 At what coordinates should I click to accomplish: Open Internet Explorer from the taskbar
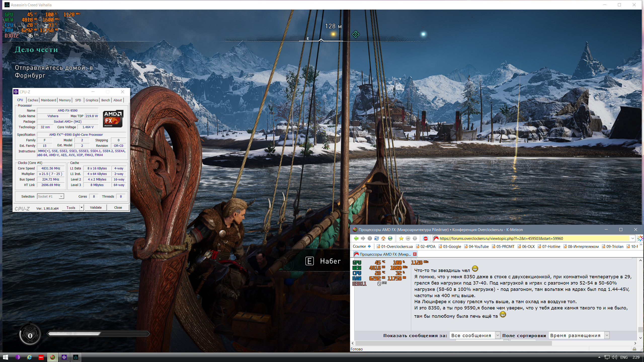click(29, 357)
